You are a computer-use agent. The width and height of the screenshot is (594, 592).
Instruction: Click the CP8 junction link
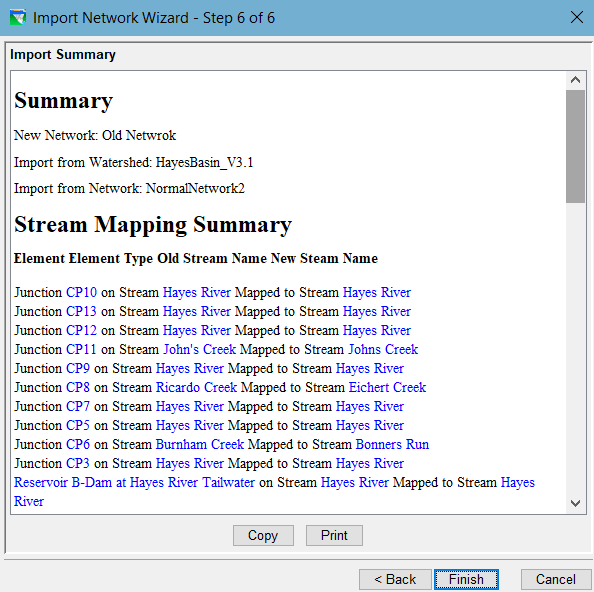point(78,387)
